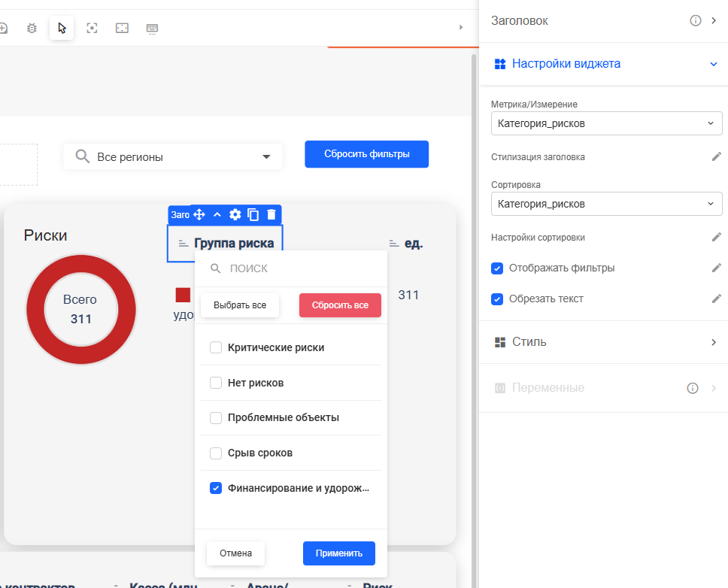The height and width of the screenshot is (588, 728).
Task: Open the keyboard shortcuts icon
Action: click(152, 29)
